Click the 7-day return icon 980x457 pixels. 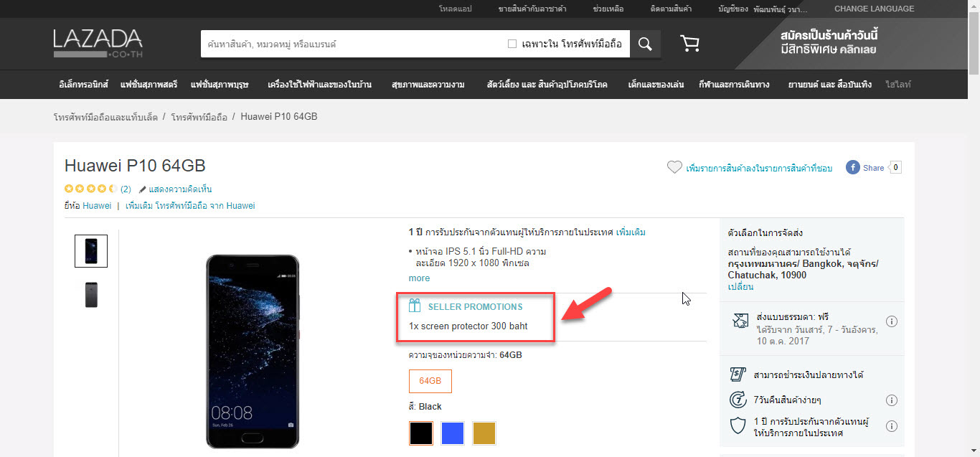pos(738,400)
